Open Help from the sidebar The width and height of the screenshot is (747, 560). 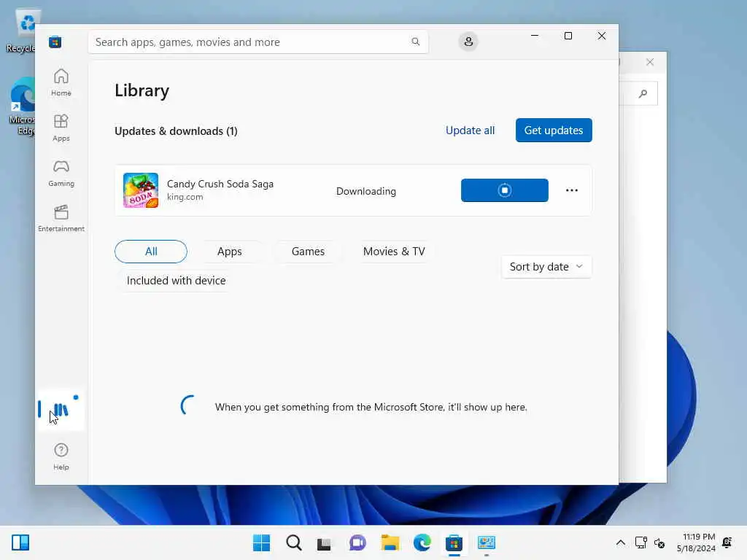point(61,456)
